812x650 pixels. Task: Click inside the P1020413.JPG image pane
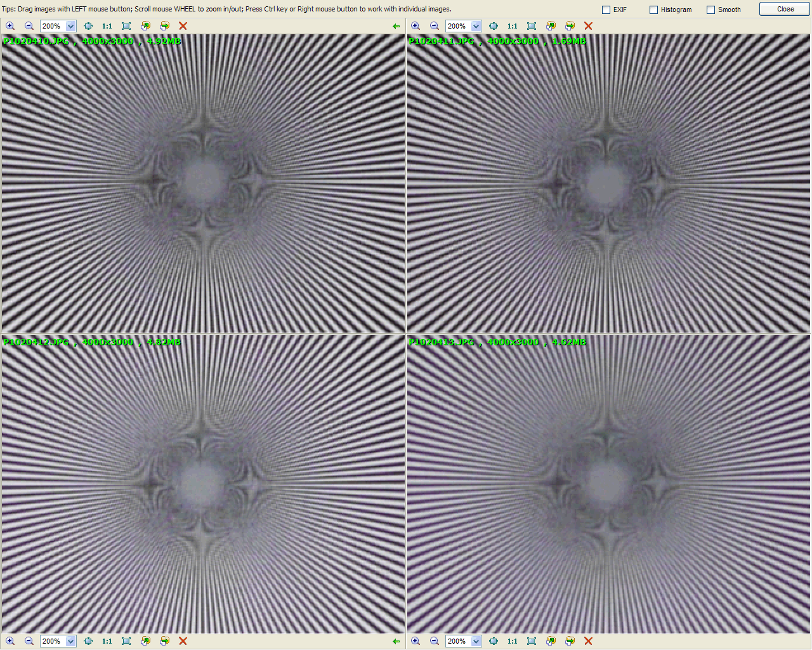[609, 484]
